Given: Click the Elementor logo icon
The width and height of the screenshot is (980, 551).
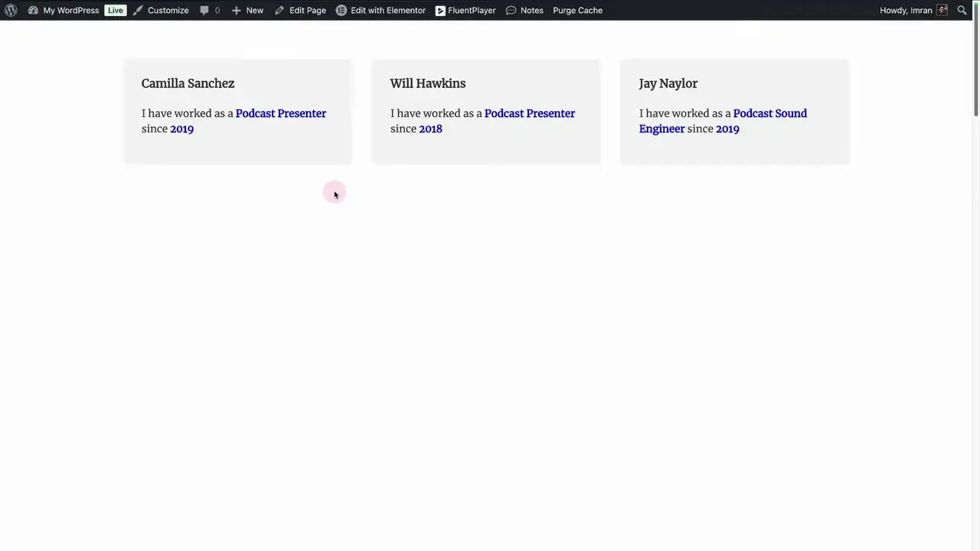Looking at the screenshot, I should pyautogui.click(x=341, y=10).
